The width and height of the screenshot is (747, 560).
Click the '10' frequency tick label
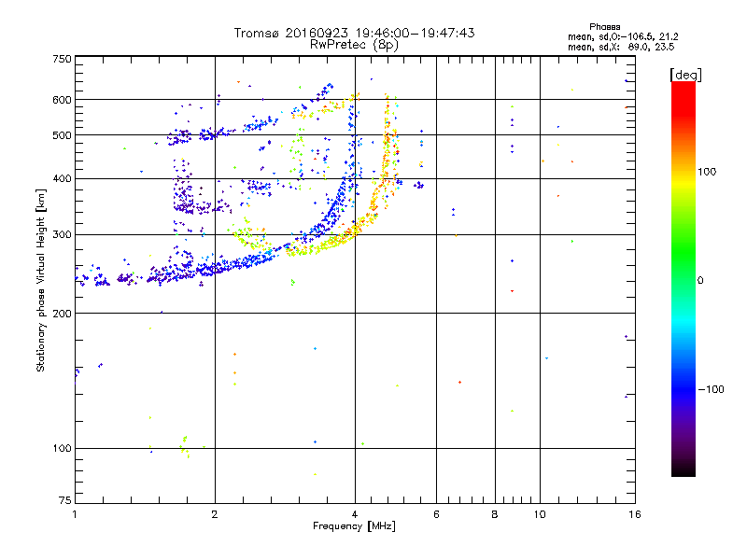click(x=540, y=514)
